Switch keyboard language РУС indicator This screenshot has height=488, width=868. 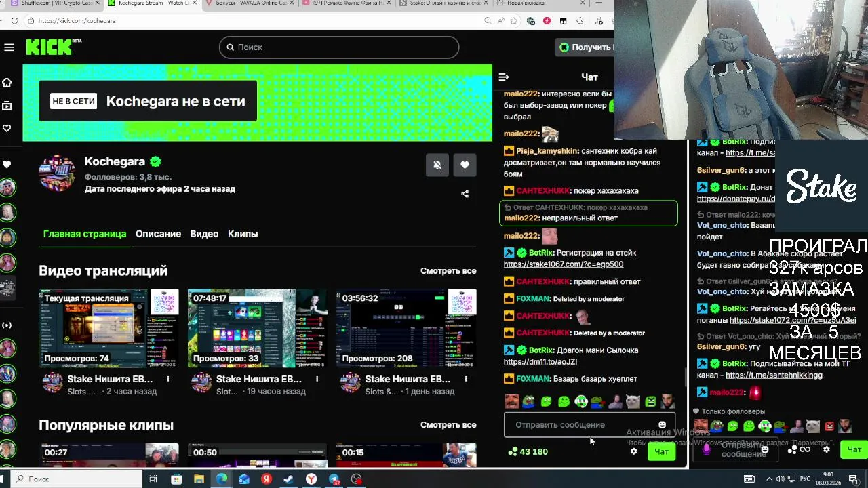(x=806, y=479)
